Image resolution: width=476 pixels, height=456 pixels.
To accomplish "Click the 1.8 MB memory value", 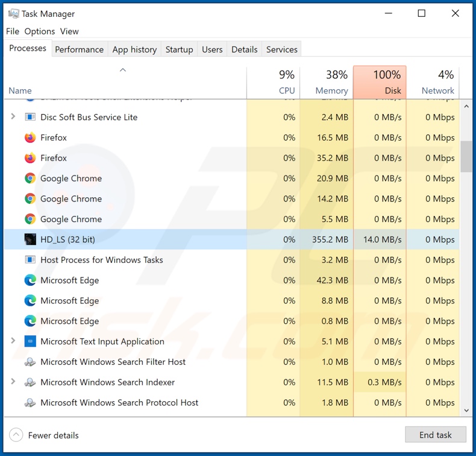I will click(335, 402).
